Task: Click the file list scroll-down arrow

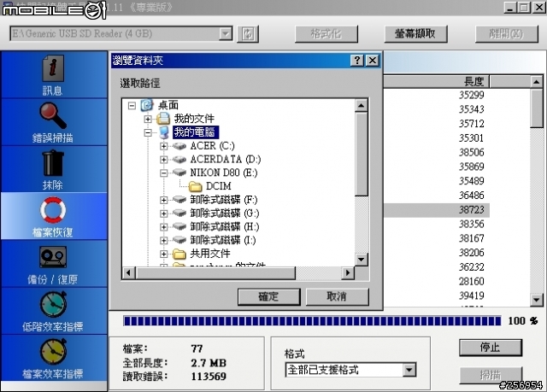Action: (x=537, y=300)
